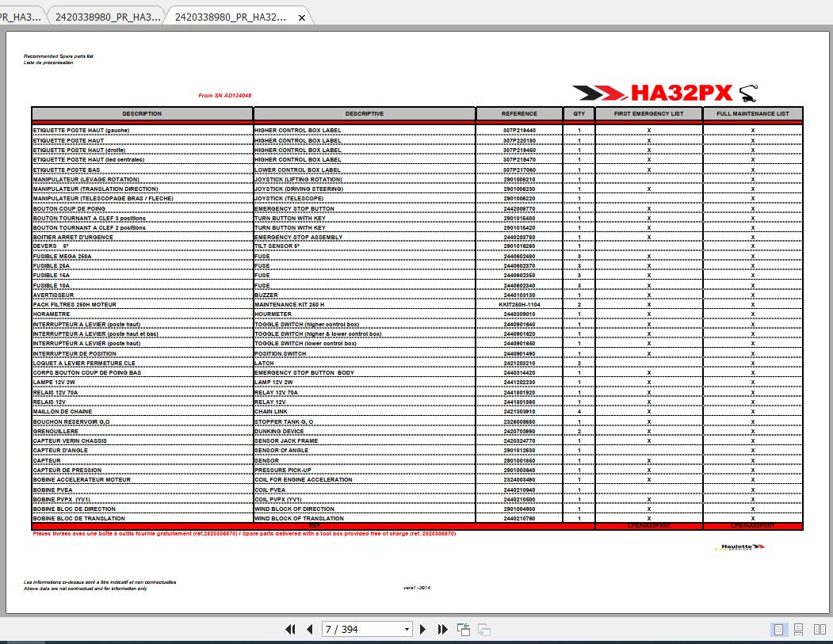Jump to the last page

442,629
